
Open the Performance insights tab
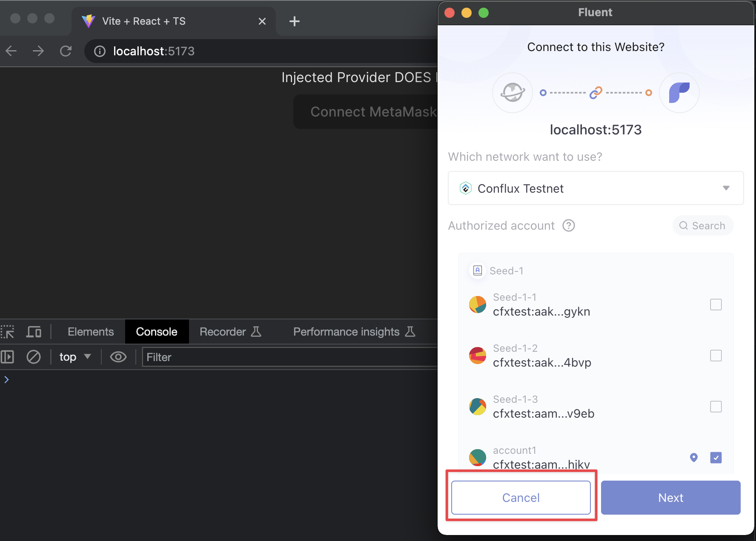tap(354, 332)
